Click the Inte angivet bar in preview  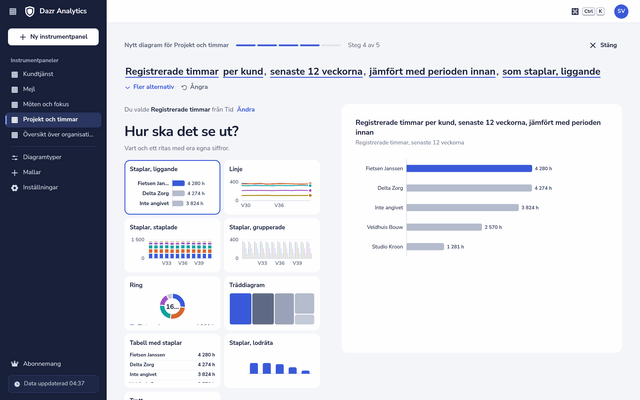[462, 208]
